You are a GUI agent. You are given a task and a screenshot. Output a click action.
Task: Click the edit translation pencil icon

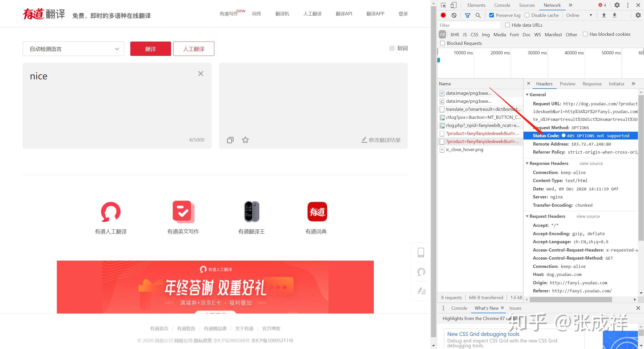point(364,140)
